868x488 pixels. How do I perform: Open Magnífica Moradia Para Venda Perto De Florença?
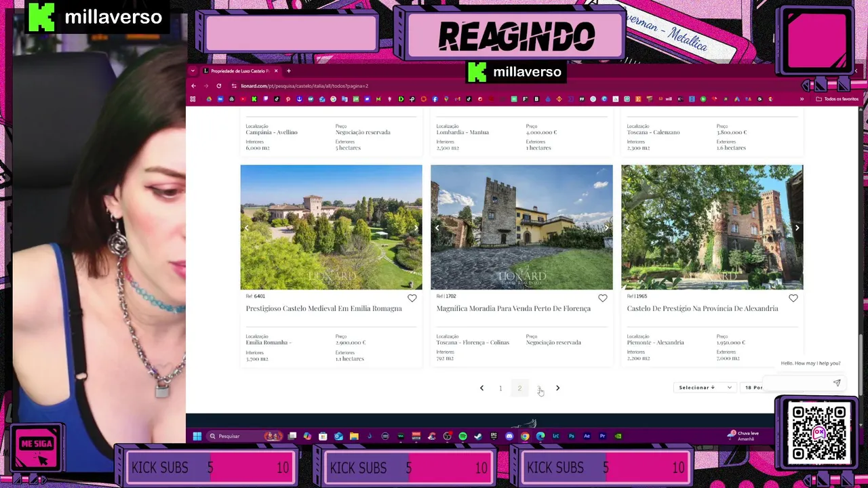[x=513, y=308]
